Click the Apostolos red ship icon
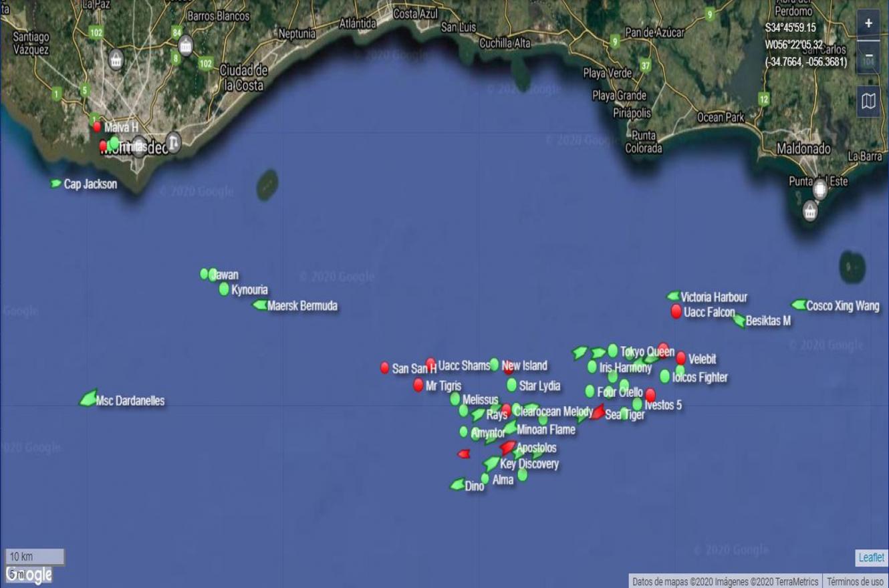This screenshot has width=889, height=588. (x=507, y=447)
